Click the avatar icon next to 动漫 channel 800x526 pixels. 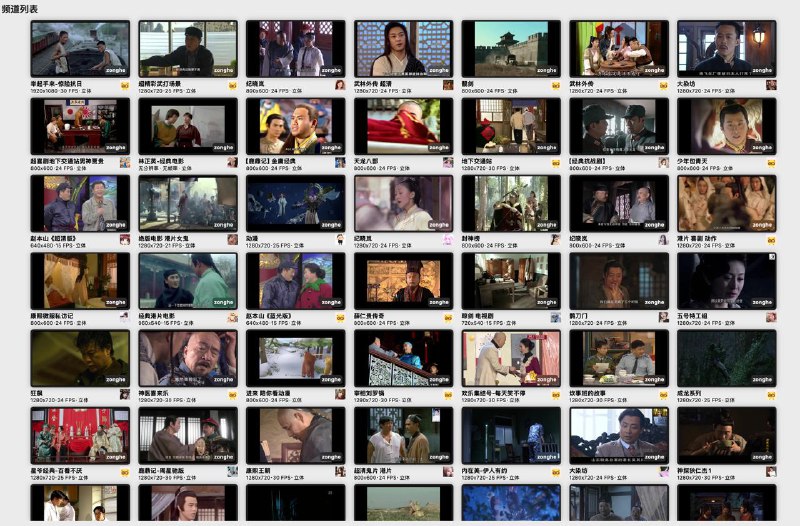(340, 240)
